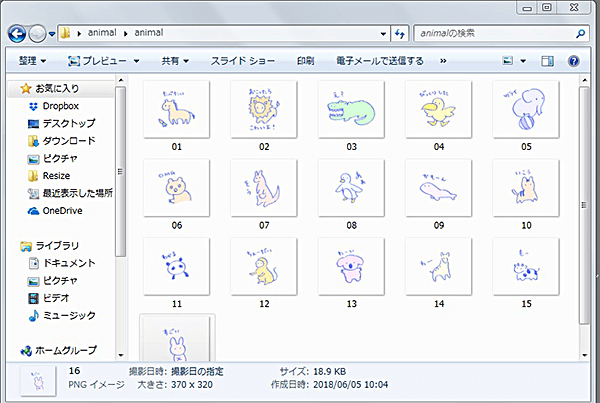
Task: Select ホームグループ in the sidebar
Action: (x=65, y=350)
